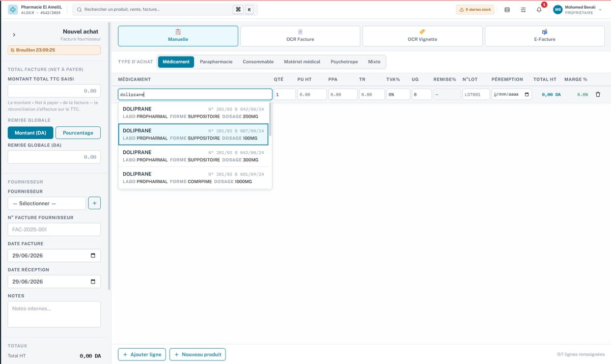Add a new supplier with plus icon
The width and height of the screenshot is (611, 364).
pos(95,203)
